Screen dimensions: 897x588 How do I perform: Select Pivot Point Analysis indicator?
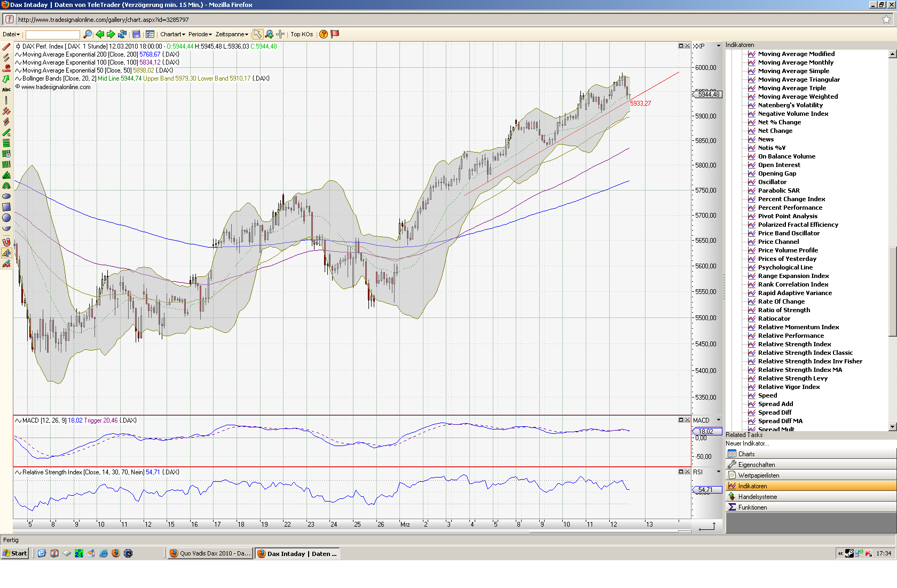[788, 216]
